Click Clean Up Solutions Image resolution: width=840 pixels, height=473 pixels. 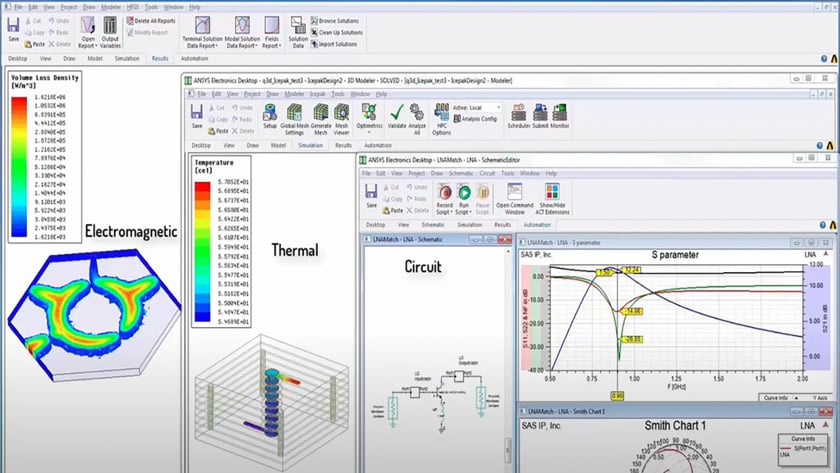336,33
